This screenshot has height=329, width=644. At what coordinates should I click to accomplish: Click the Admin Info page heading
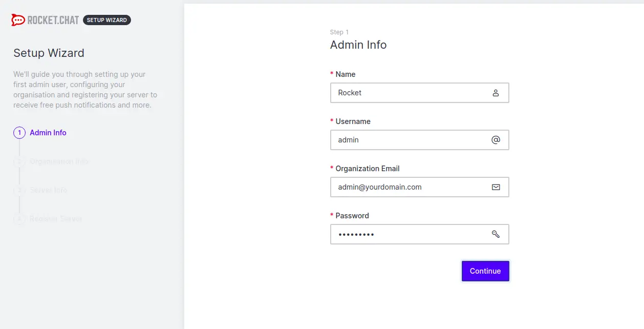click(358, 45)
